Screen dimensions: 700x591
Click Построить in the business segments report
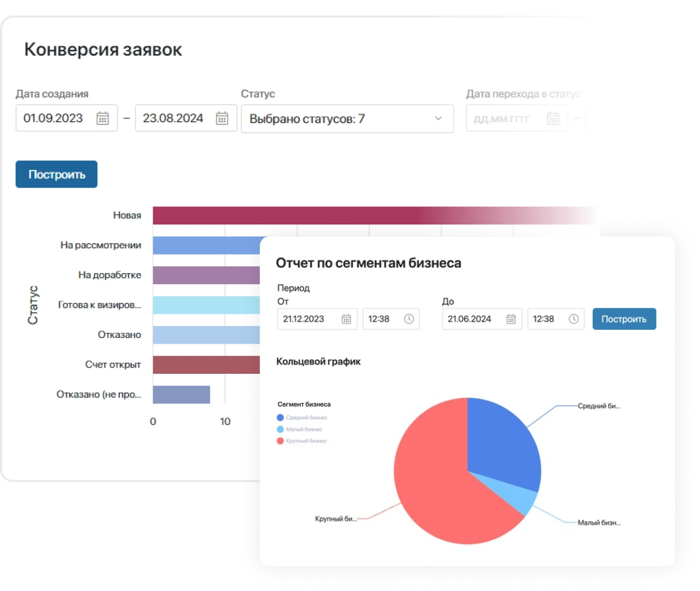[x=624, y=319]
